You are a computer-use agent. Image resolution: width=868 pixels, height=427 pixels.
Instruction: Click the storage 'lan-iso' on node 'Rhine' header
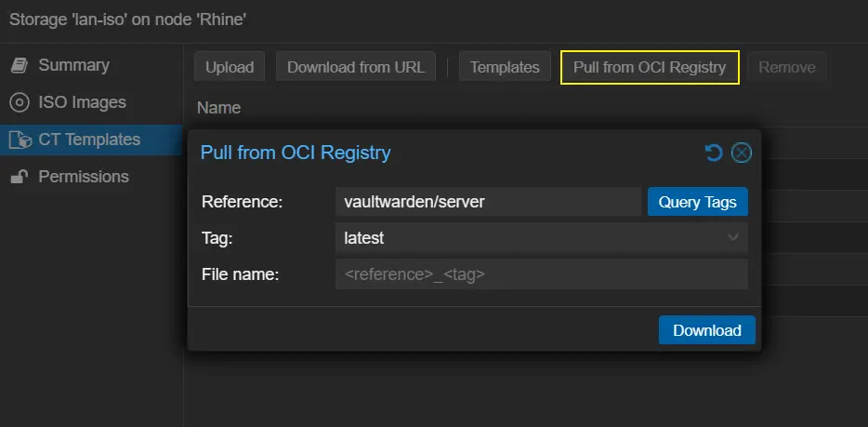click(128, 20)
